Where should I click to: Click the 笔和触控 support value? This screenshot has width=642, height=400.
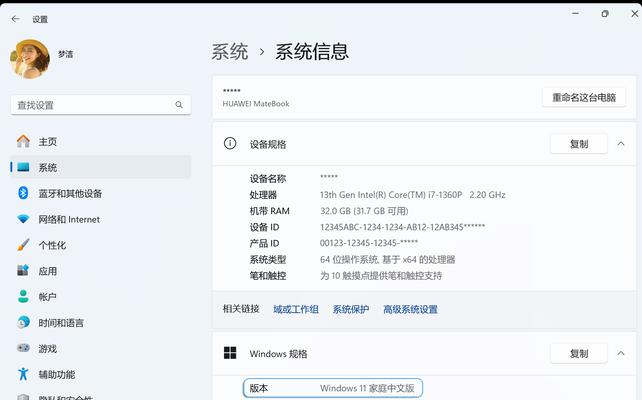[381, 276]
